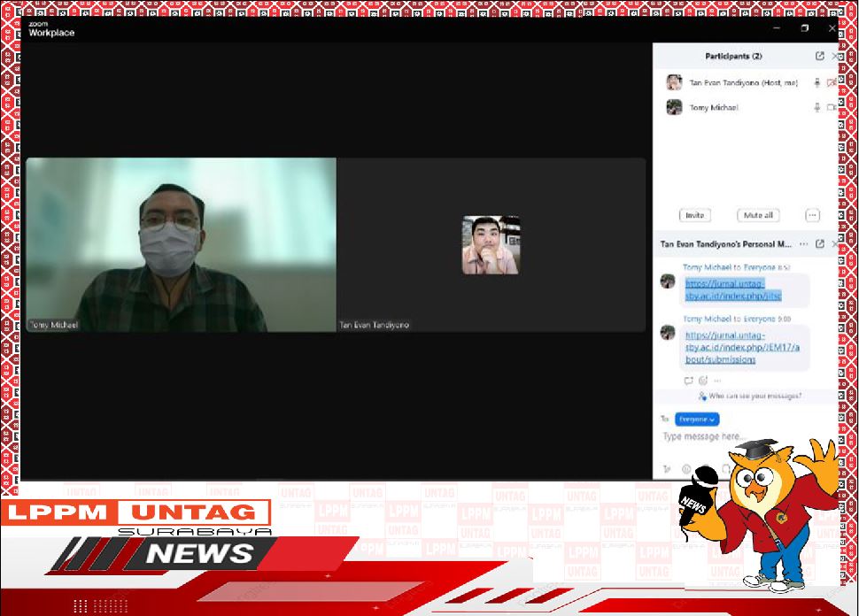The image size is (859, 616).
Task: Click 'Who can see your messages?'
Action: 750,396
